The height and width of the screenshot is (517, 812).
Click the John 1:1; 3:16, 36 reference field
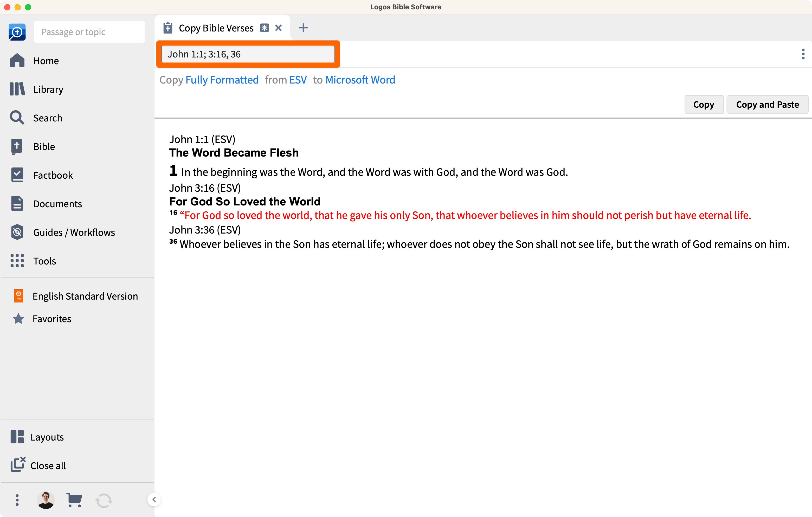(248, 54)
